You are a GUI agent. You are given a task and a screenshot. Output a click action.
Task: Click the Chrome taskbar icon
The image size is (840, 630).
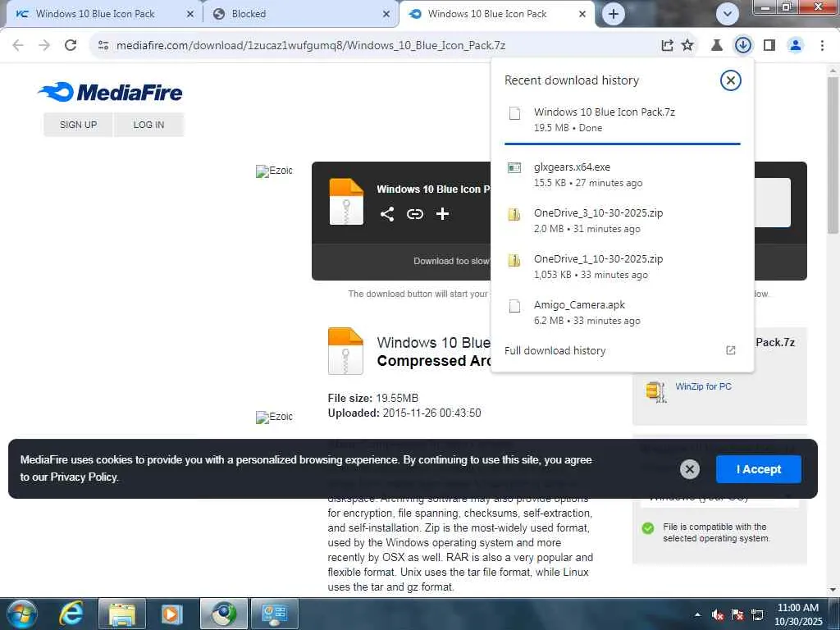tap(224, 614)
